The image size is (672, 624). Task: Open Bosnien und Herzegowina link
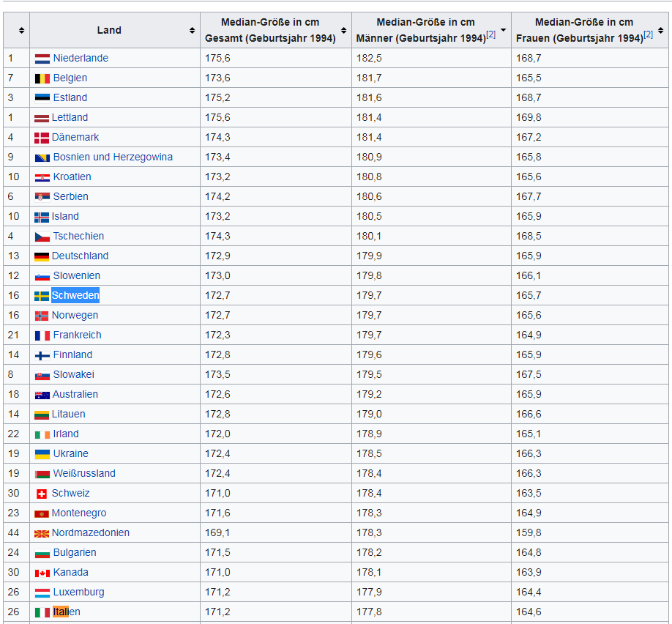tap(113, 157)
